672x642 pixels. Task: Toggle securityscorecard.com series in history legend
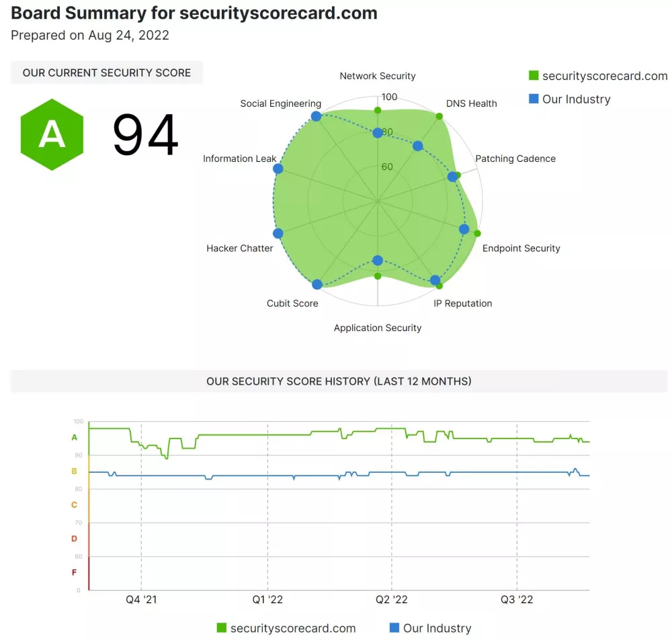pos(286,628)
